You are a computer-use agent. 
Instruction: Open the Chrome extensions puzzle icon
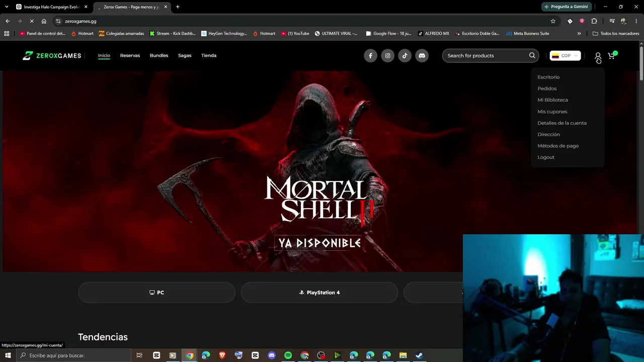pos(594,21)
